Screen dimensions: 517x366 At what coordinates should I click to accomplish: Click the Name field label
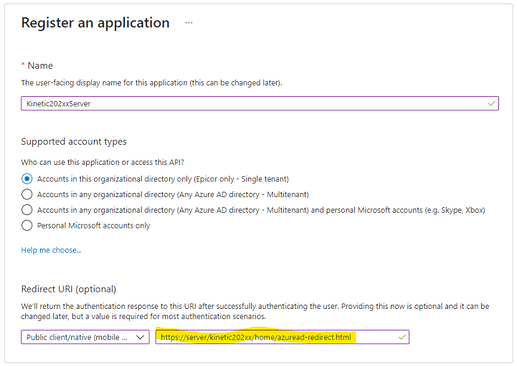click(40, 66)
